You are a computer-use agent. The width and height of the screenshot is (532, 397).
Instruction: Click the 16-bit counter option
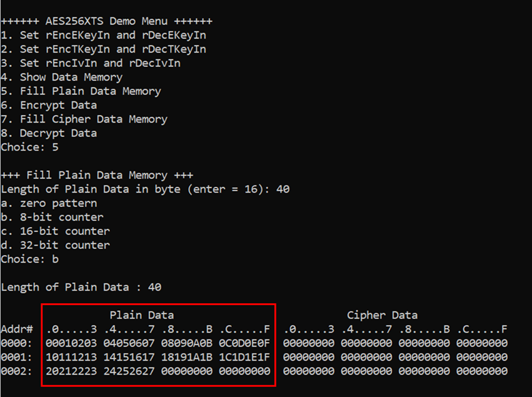click(x=55, y=231)
